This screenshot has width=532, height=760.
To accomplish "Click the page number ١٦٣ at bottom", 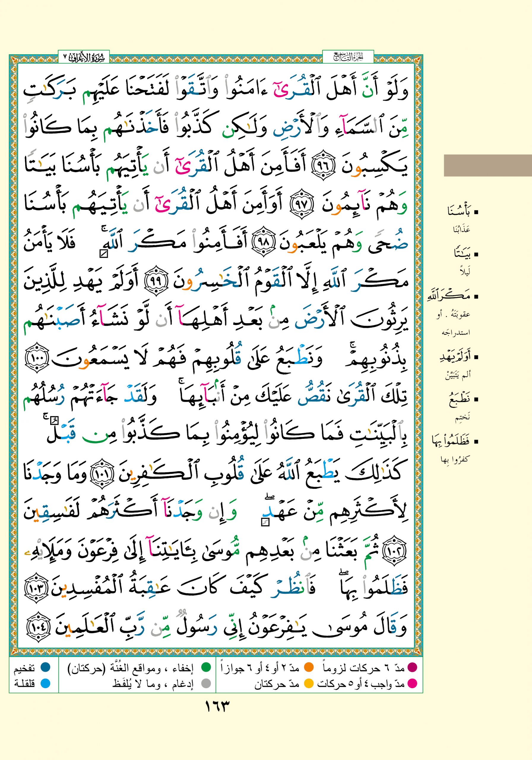I will click(217, 706).
